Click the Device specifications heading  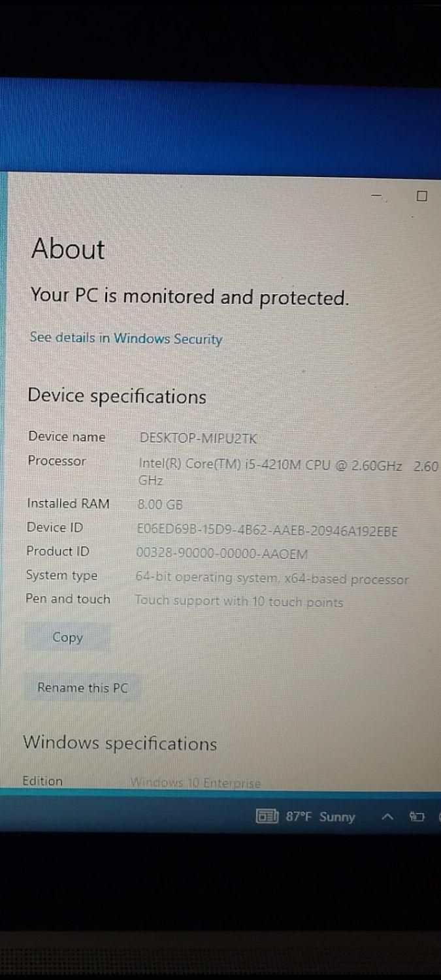point(117,397)
